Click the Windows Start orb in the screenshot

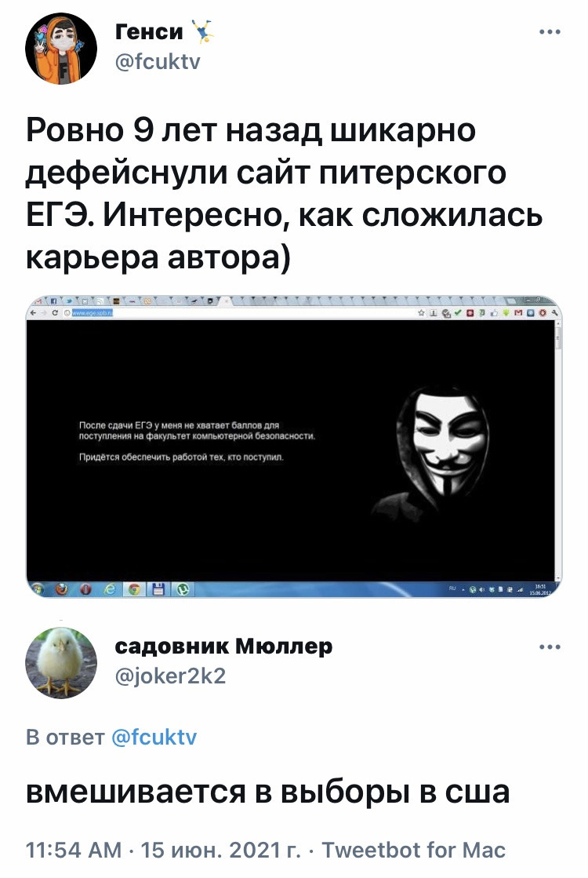click(x=38, y=589)
